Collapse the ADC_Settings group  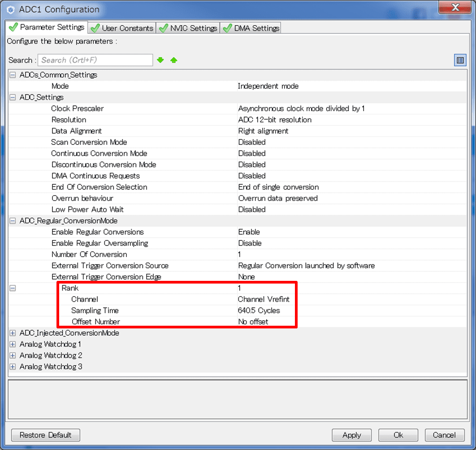13,97
